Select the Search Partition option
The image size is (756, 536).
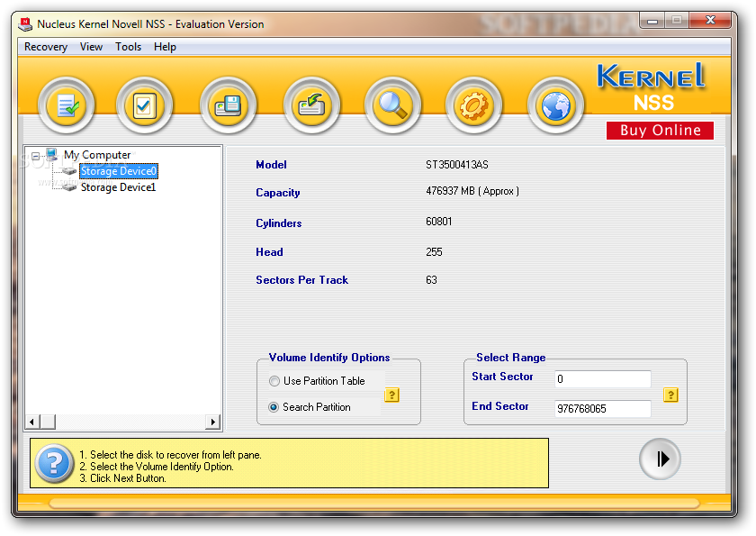pyautogui.click(x=310, y=407)
